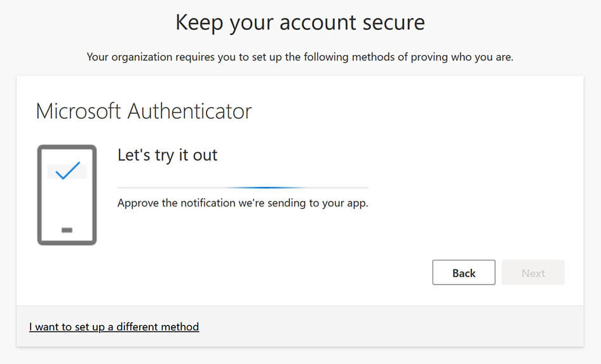Click the phone illustration icon
601x364 pixels.
coord(67,194)
